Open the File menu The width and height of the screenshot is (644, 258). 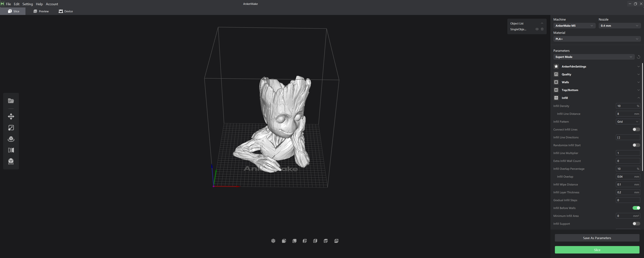pos(8,4)
